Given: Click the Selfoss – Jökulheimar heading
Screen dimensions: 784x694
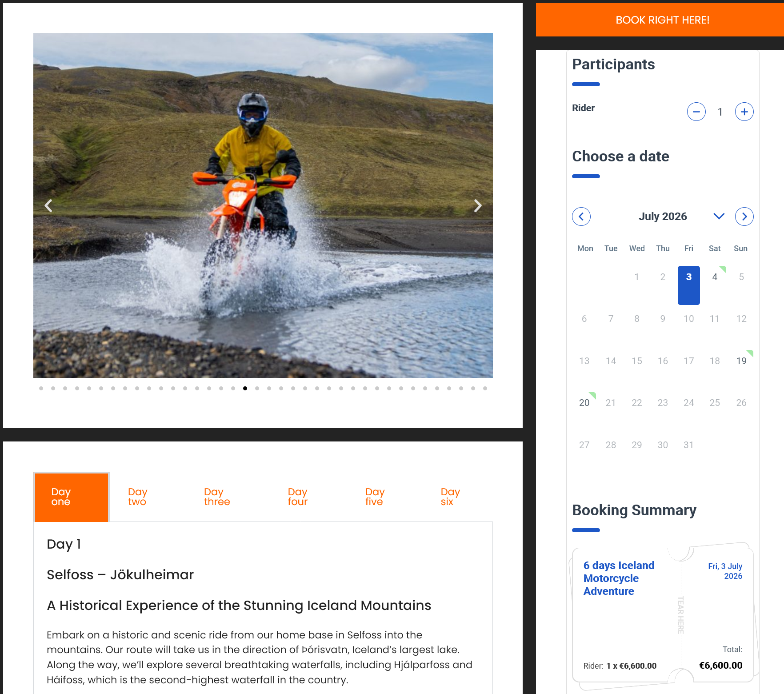Looking at the screenshot, I should [120, 575].
